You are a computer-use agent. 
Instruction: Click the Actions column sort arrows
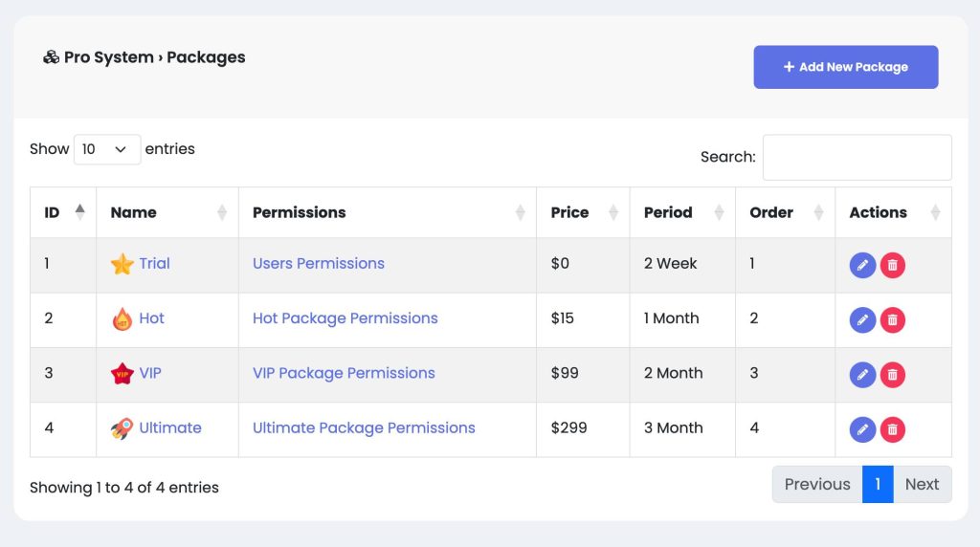pos(936,212)
